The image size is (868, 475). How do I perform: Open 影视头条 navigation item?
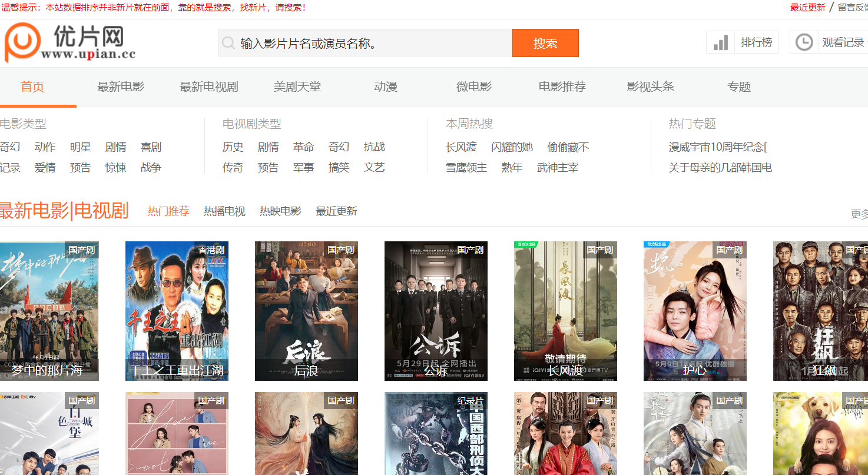(x=651, y=87)
